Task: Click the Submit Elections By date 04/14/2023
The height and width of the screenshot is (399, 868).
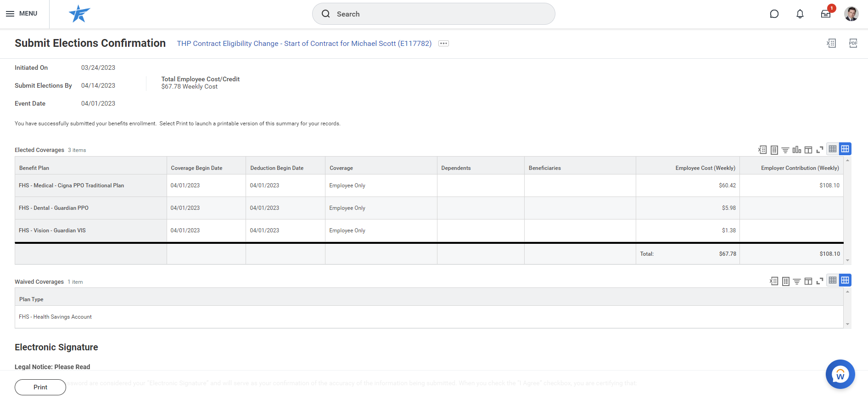Action: (x=98, y=85)
